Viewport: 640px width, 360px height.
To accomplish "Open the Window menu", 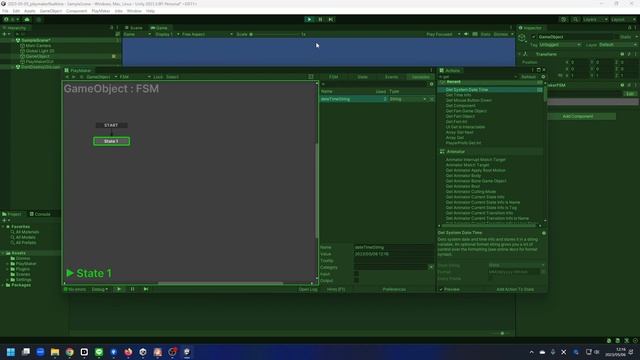I will coord(134,11).
